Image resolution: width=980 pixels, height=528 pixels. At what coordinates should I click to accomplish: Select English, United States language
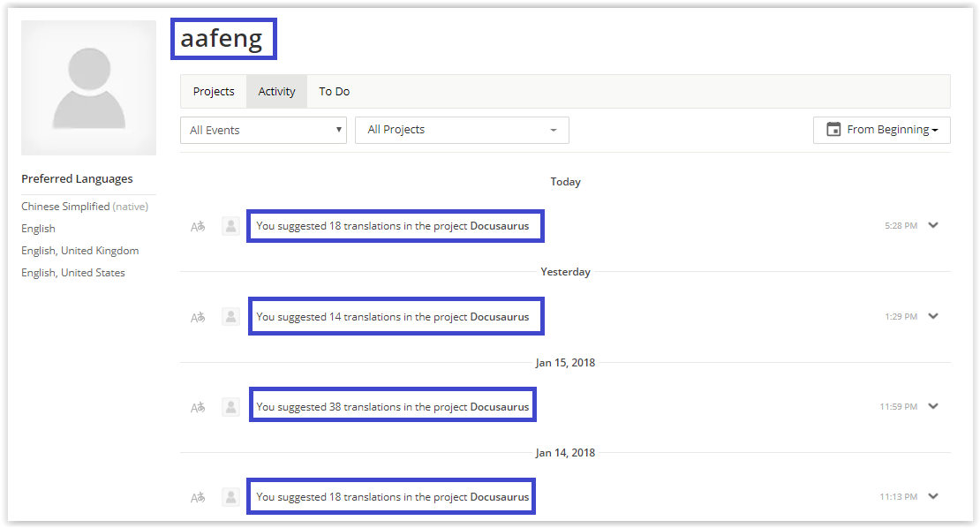tap(73, 273)
